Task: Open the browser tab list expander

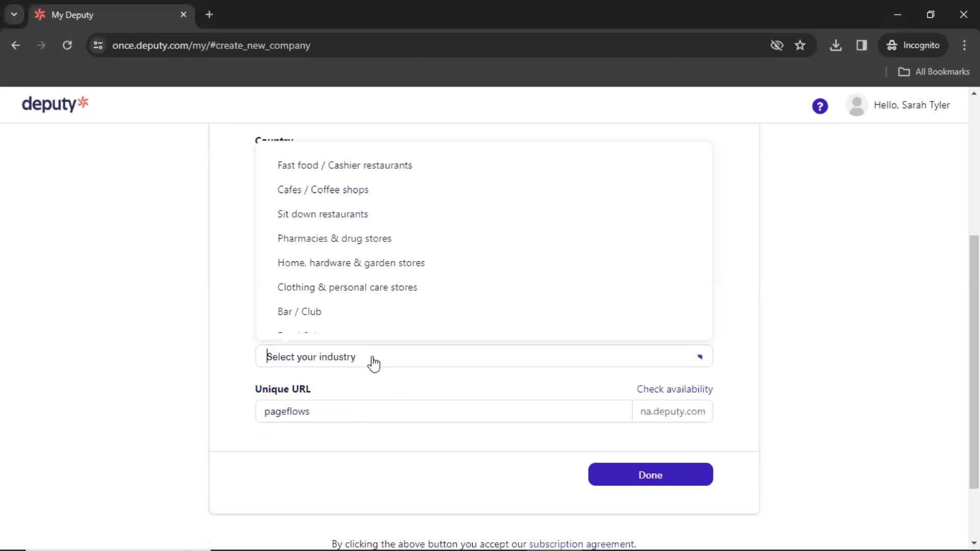Action: 13,14
